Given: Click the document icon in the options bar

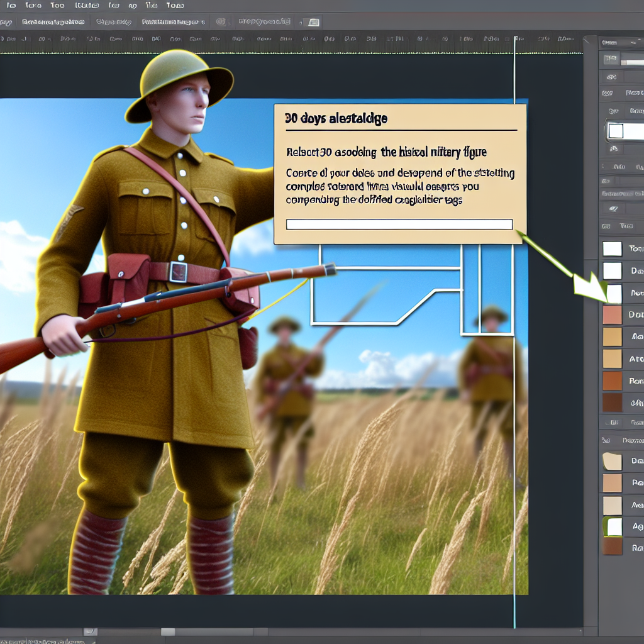Looking at the screenshot, I should [313, 22].
